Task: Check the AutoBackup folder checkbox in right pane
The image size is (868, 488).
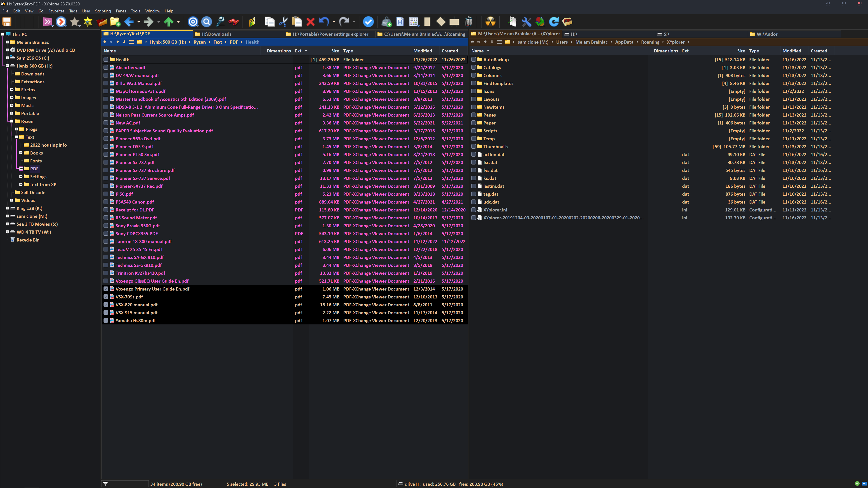Action: (473, 60)
